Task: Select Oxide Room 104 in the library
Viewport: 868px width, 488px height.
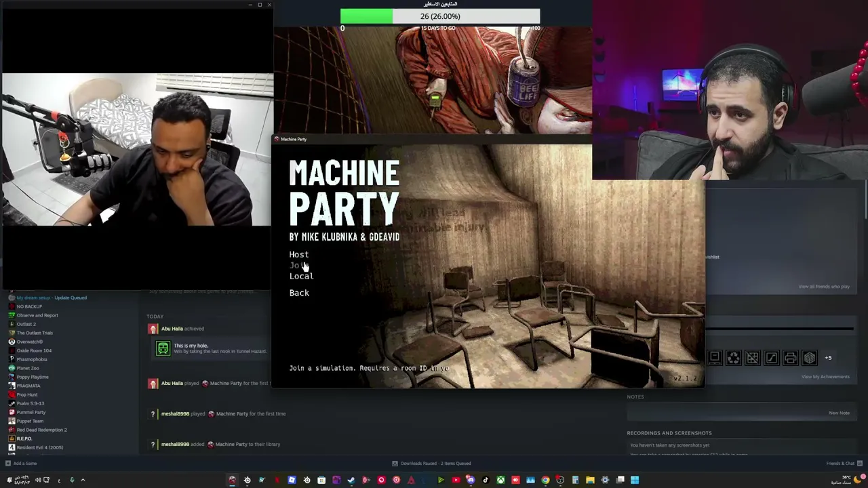Action: click(x=34, y=350)
